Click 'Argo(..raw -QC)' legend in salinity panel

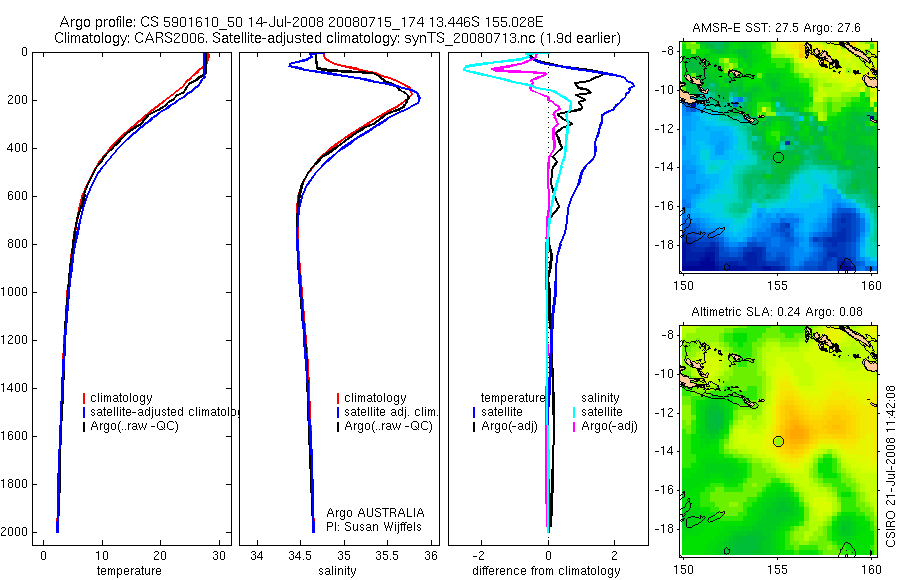coord(385,426)
